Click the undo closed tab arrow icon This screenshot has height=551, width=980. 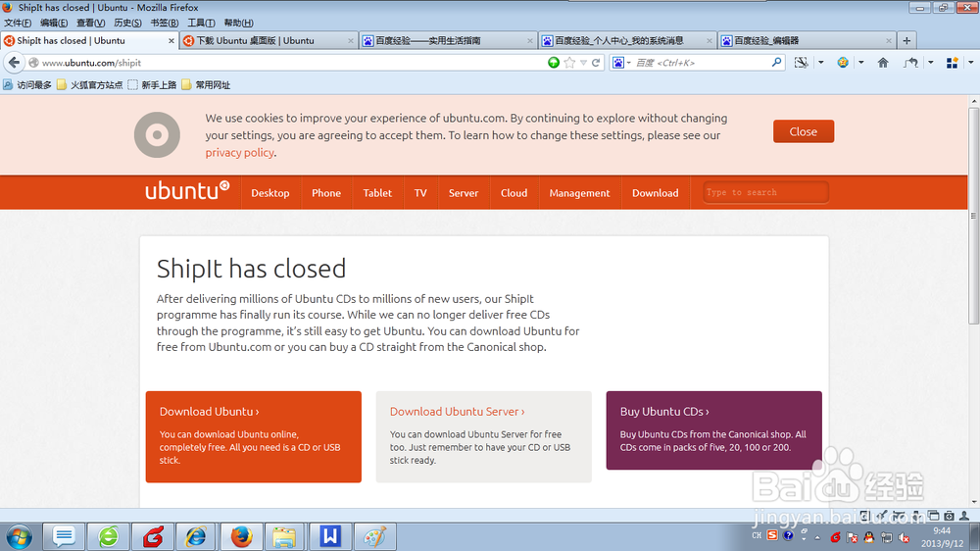[910, 63]
